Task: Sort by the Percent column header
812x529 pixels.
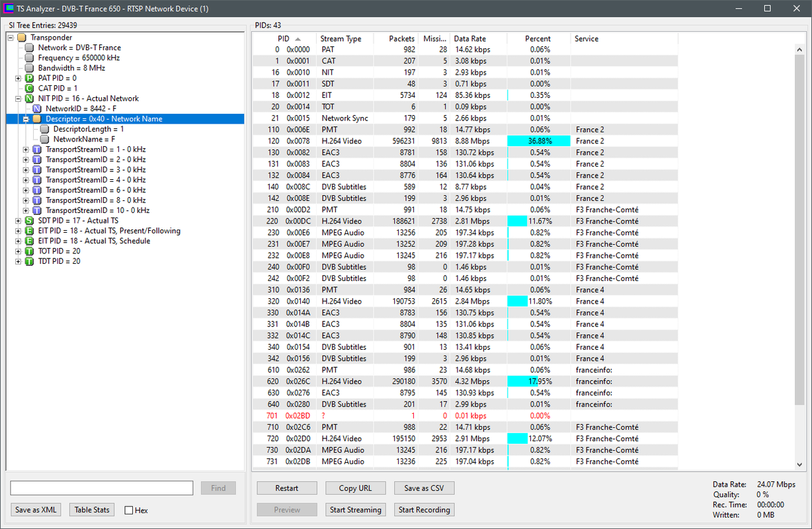Action: pyautogui.click(x=538, y=38)
